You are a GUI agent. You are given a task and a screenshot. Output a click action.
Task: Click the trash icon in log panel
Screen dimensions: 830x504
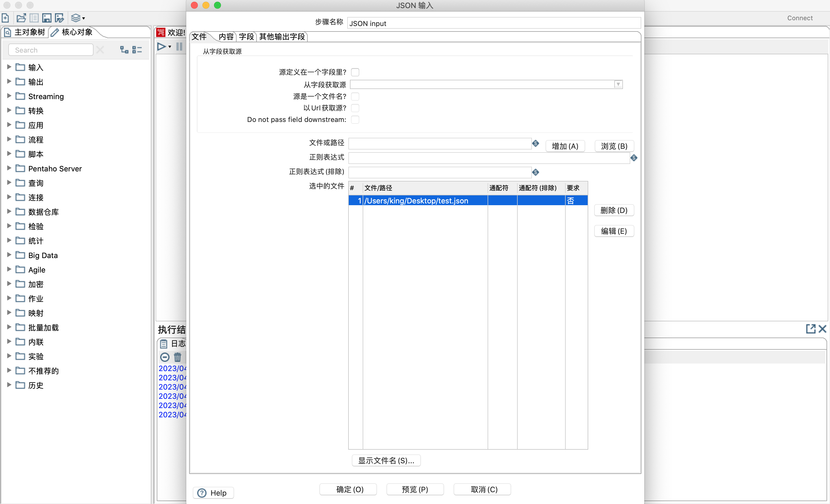point(178,357)
